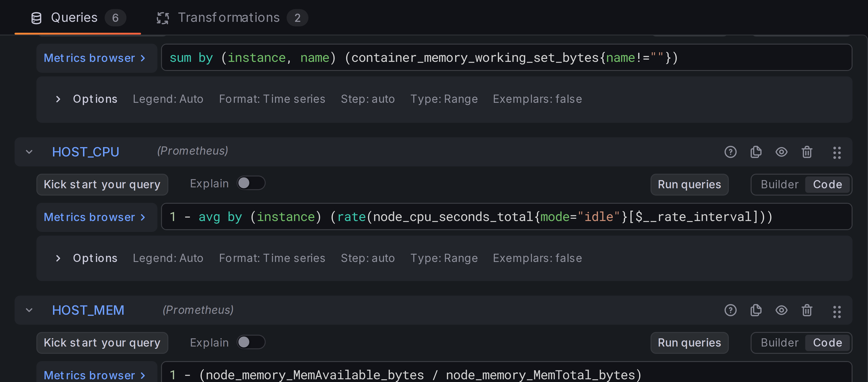The width and height of the screenshot is (868, 382).
Task: Select Code mode for HOST_MEM editor
Action: coord(827,343)
